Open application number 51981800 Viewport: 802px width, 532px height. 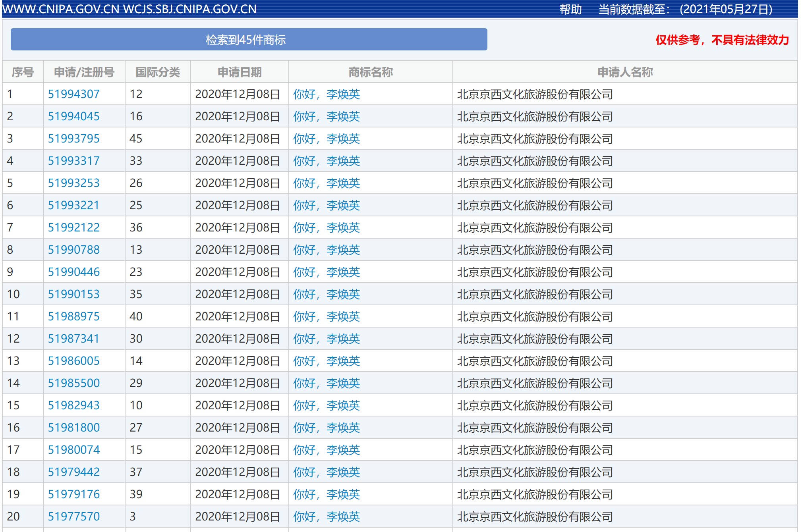(x=73, y=428)
